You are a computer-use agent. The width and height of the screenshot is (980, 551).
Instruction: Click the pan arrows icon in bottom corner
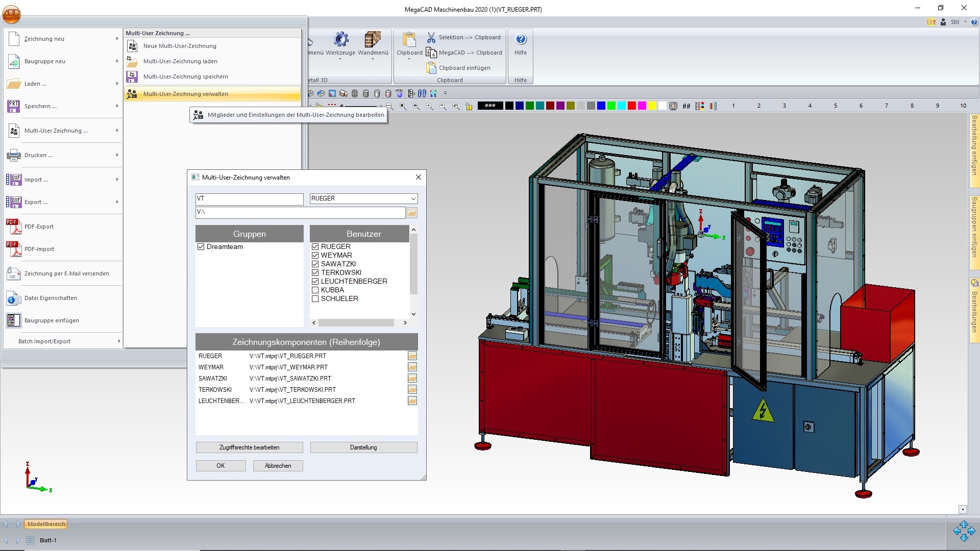tap(964, 531)
